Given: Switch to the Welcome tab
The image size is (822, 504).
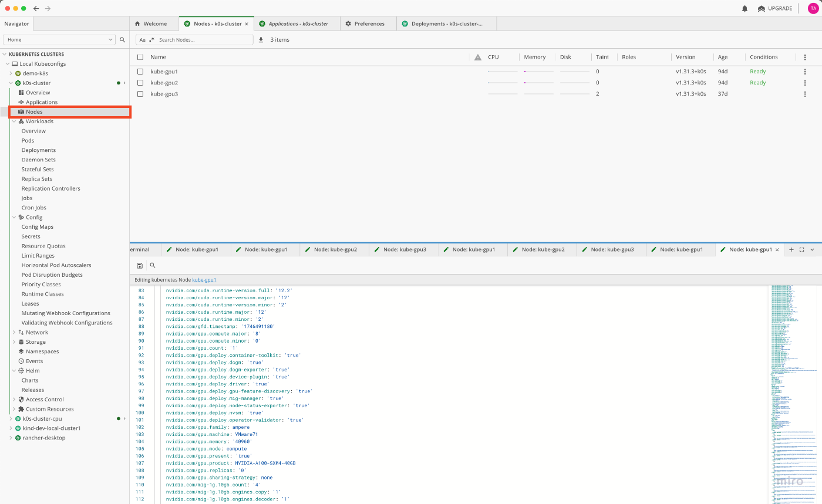Looking at the screenshot, I should tap(154, 23).
